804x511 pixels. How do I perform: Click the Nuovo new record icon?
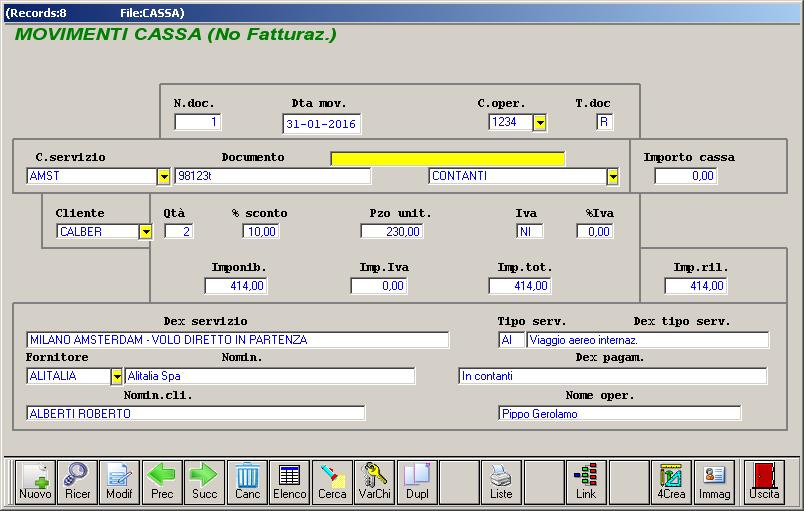point(35,481)
